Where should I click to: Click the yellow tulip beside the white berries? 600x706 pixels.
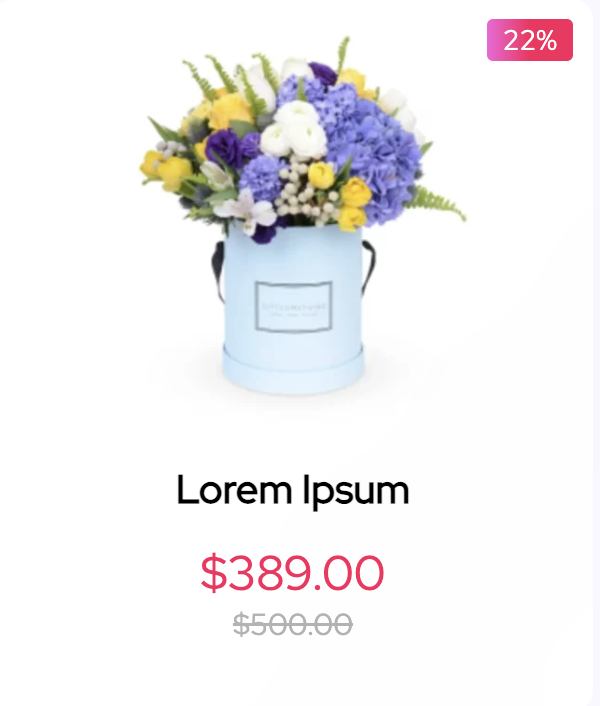click(x=321, y=175)
